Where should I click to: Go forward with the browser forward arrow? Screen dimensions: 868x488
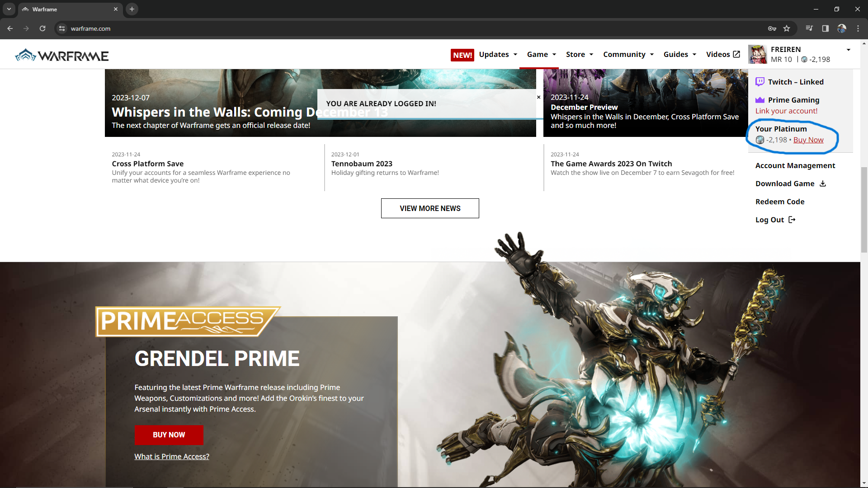[x=26, y=28]
